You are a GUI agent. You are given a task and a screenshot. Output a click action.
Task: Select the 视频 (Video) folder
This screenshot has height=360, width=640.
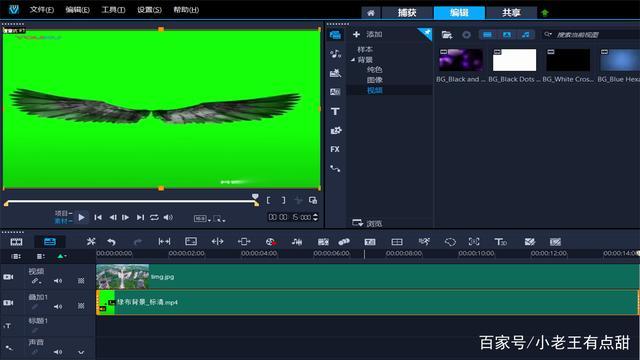click(374, 90)
